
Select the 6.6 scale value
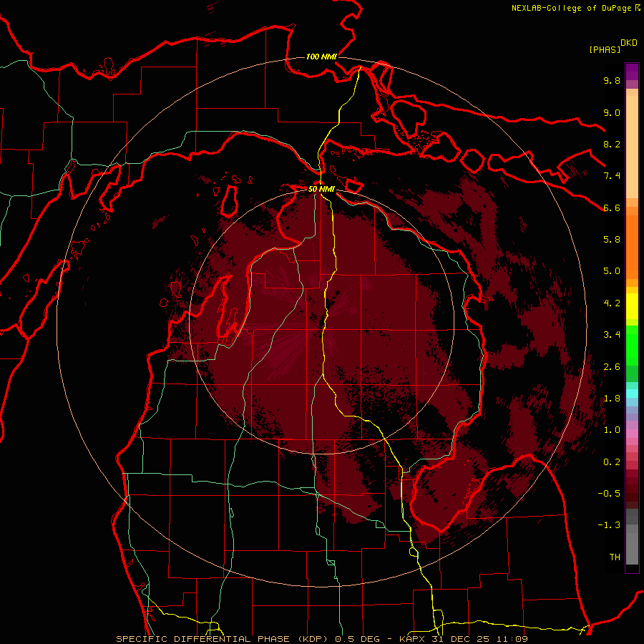[612, 208]
